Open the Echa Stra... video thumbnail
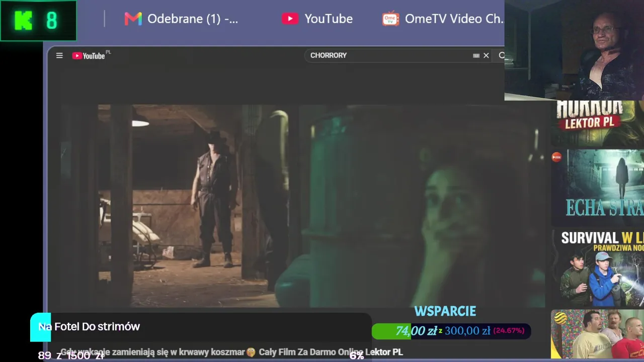 tap(597, 187)
